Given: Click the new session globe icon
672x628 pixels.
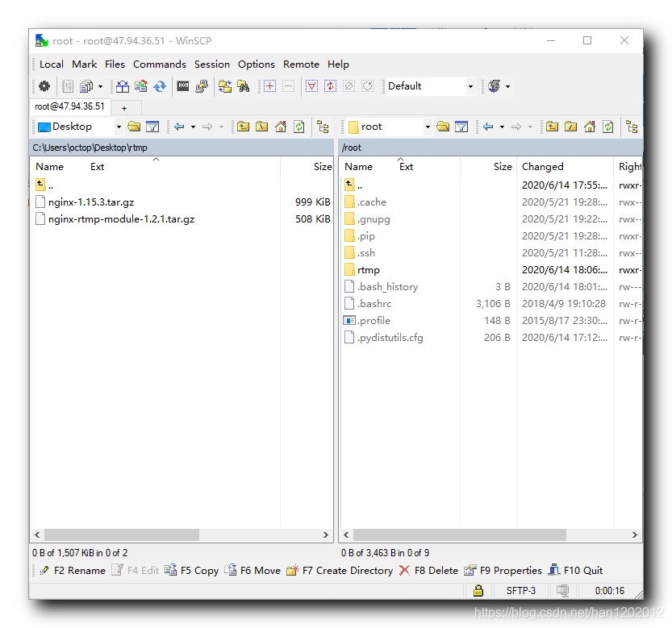Looking at the screenshot, I should 495,86.
